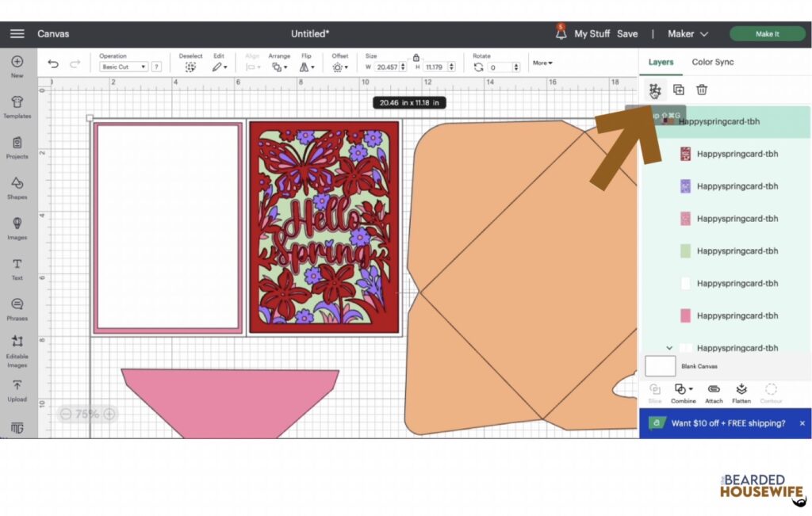The height and width of the screenshot is (516, 812).
Task: Click the width size input field
Action: [x=386, y=67]
